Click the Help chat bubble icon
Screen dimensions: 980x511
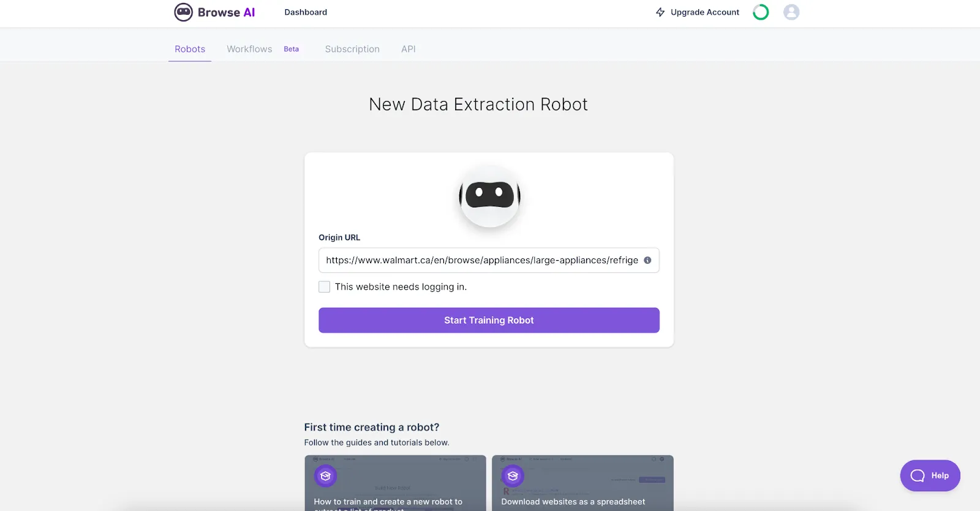point(918,476)
